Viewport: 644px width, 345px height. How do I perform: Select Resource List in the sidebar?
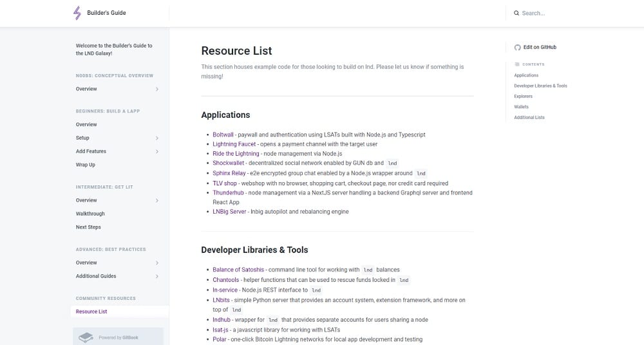click(x=91, y=312)
